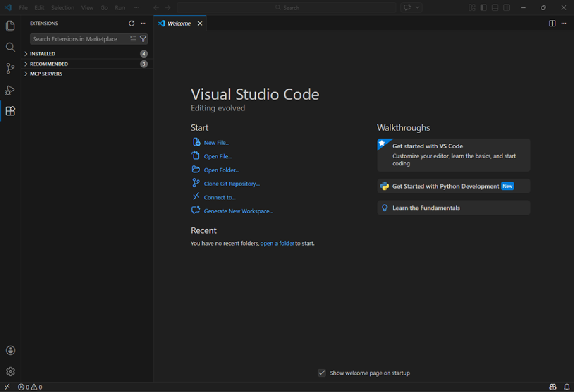The height and width of the screenshot is (392, 574).
Task: Refresh the Extensions list
Action: tap(132, 23)
